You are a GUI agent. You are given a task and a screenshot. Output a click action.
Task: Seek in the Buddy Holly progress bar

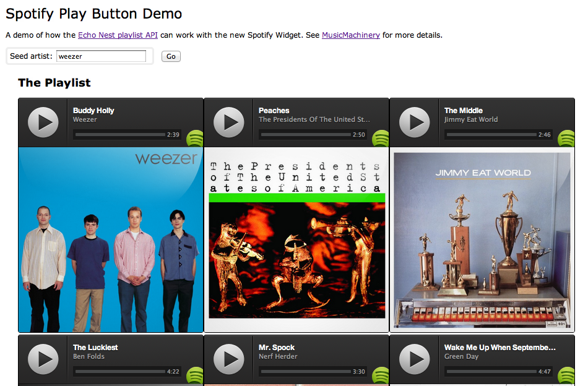pos(119,134)
